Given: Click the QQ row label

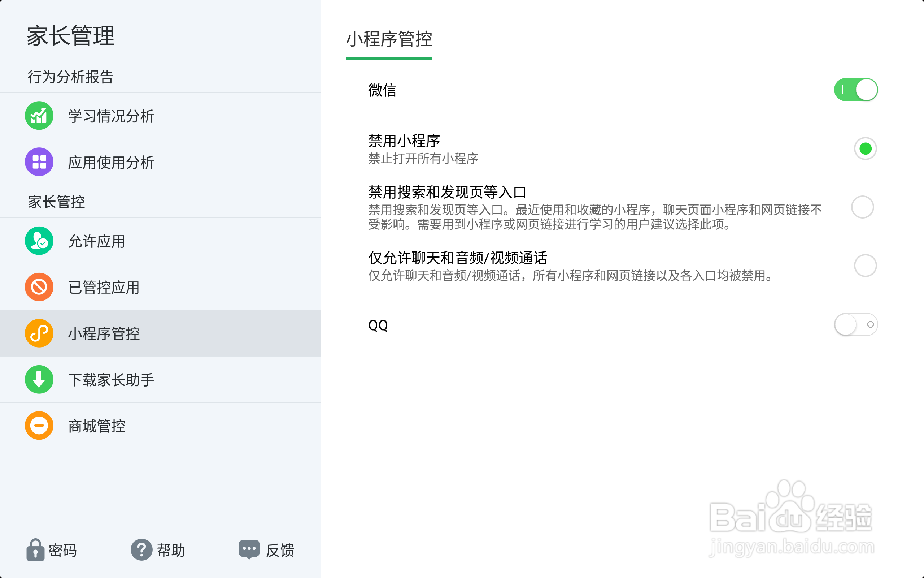Looking at the screenshot, I should [x=378, y=325].
